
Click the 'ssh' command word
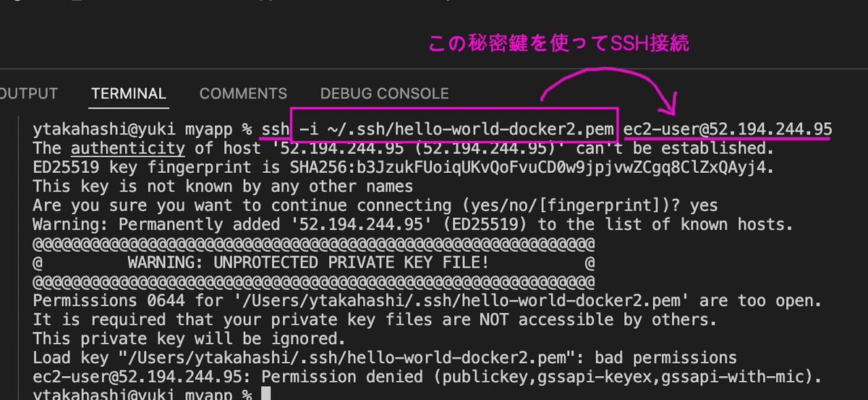275,129
